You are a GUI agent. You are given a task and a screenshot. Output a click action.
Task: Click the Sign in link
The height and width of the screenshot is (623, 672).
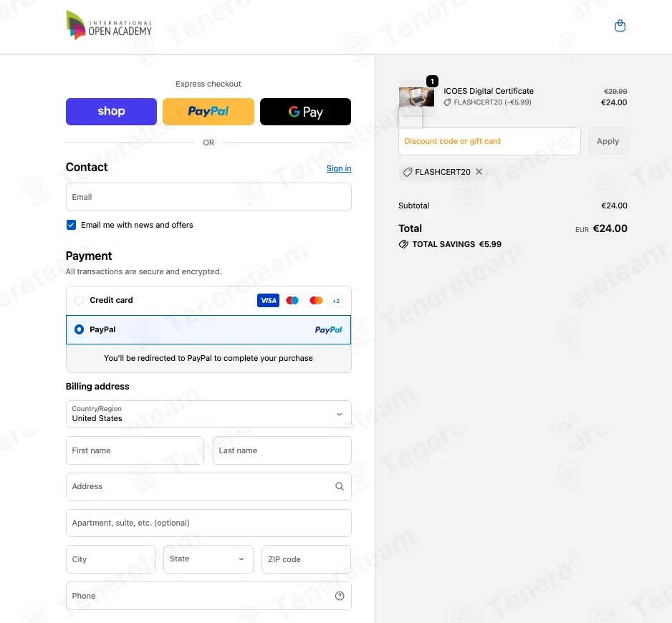tap(339, 168)
